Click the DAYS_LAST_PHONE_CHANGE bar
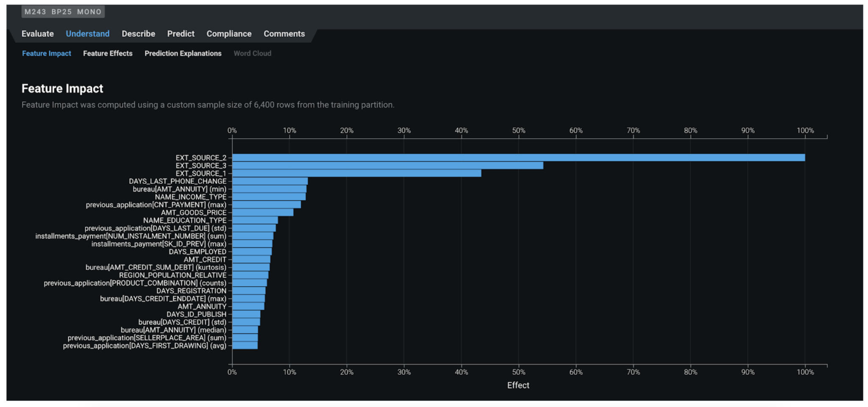 (270, 181)
